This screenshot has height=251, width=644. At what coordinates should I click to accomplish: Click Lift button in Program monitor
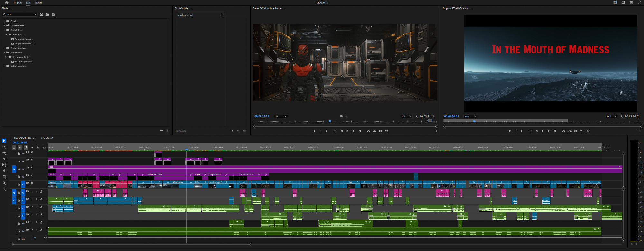(563, 131)
